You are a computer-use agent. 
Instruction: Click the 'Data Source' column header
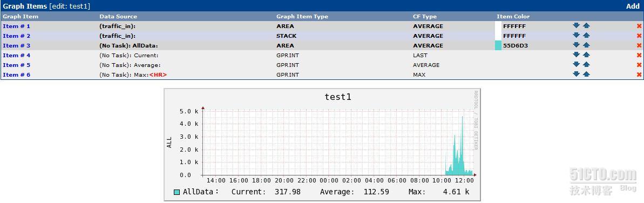click(118, 16)
